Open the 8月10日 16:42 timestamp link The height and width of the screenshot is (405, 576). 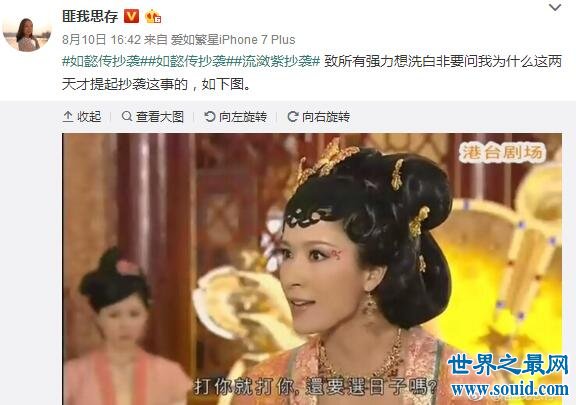pos(101,39)
